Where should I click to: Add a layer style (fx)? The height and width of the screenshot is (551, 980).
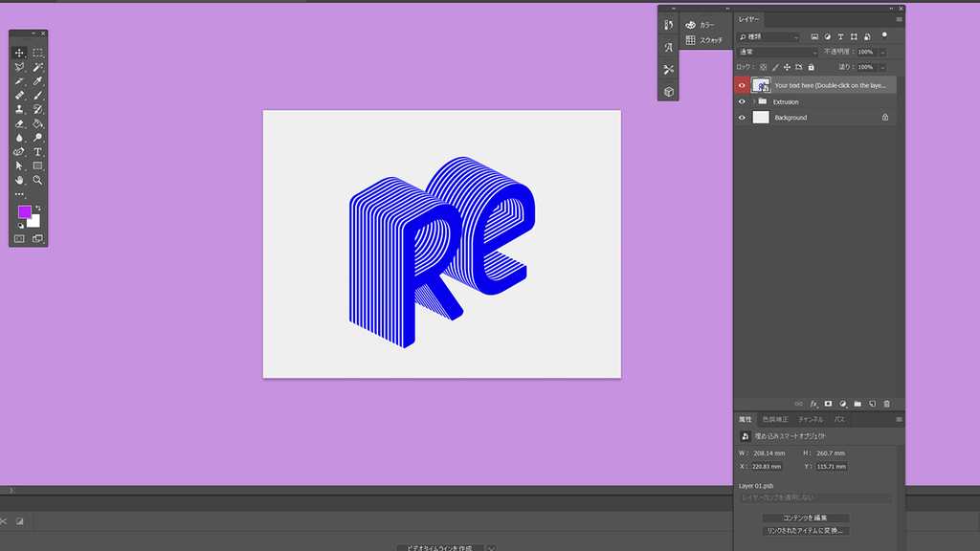tap(813, 405)
